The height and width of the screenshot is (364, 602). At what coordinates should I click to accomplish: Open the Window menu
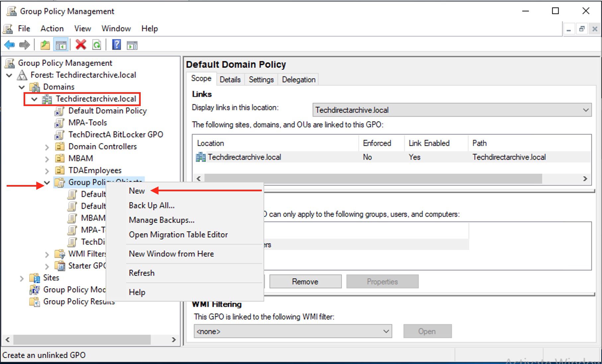[x=116, y=29]
